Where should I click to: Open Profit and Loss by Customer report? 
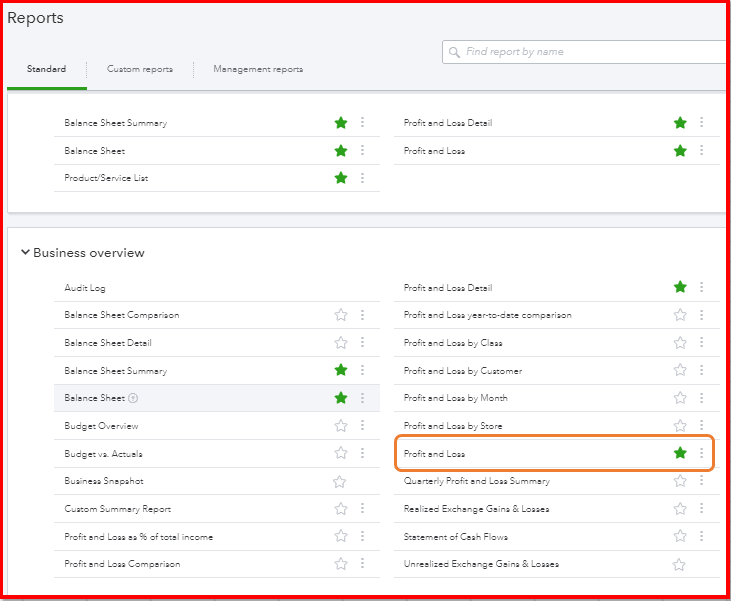(x=462, y=371)
